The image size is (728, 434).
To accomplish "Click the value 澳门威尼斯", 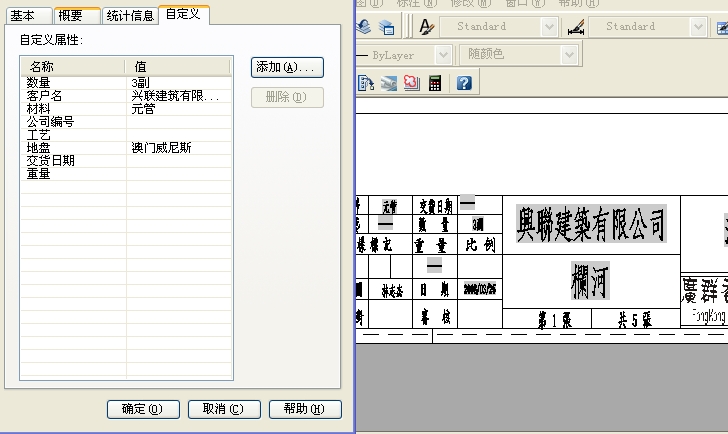I will coord(161,148).
